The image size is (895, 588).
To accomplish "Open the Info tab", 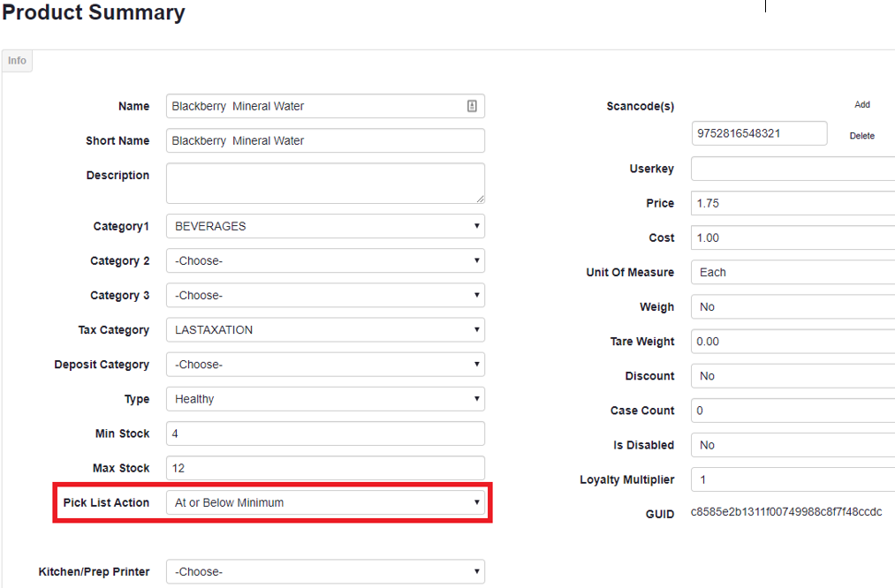I will coord(17,61).
